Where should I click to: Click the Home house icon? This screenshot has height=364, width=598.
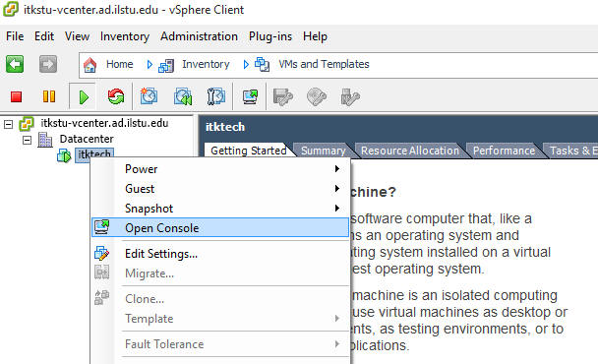point(90,65)
